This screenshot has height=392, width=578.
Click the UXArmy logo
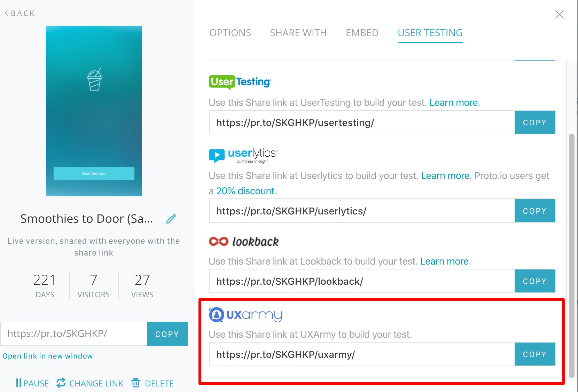point(245,315)
